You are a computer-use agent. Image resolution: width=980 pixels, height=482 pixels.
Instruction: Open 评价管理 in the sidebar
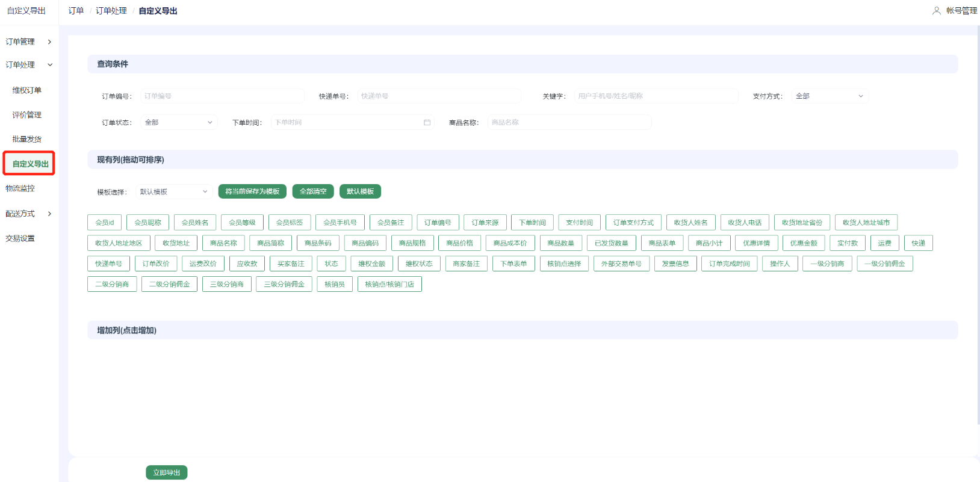[27, 115]
